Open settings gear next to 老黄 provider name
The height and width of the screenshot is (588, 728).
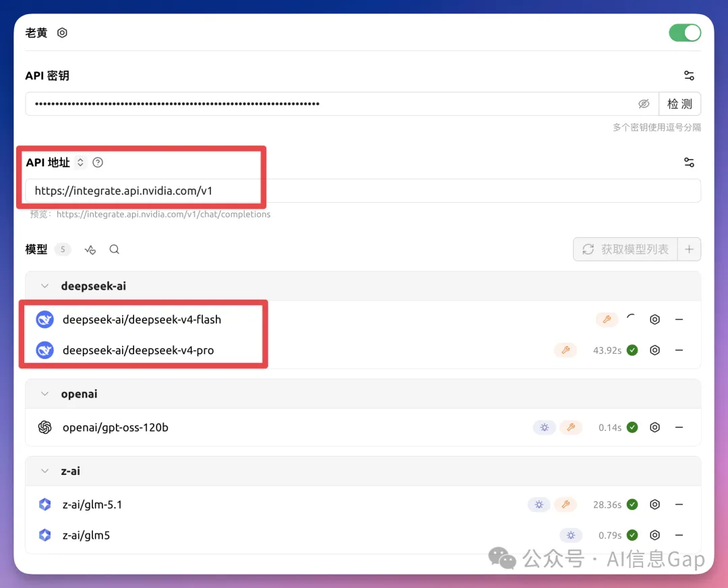click(x=62, y=33)
